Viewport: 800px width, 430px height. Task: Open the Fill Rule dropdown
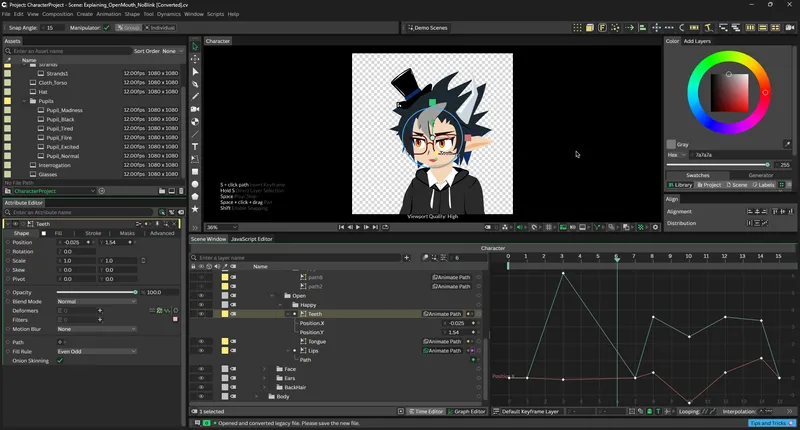(96, 351)
